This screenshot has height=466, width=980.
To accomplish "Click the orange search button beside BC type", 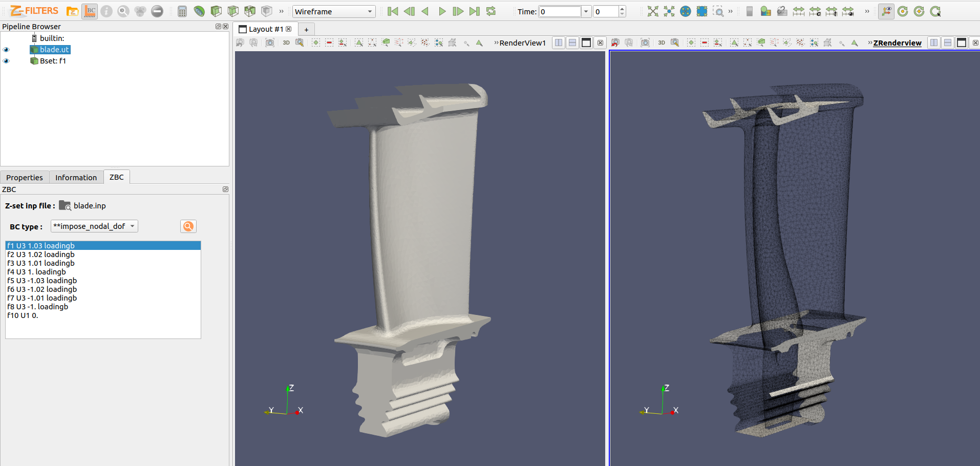I will tap(188, 226).
